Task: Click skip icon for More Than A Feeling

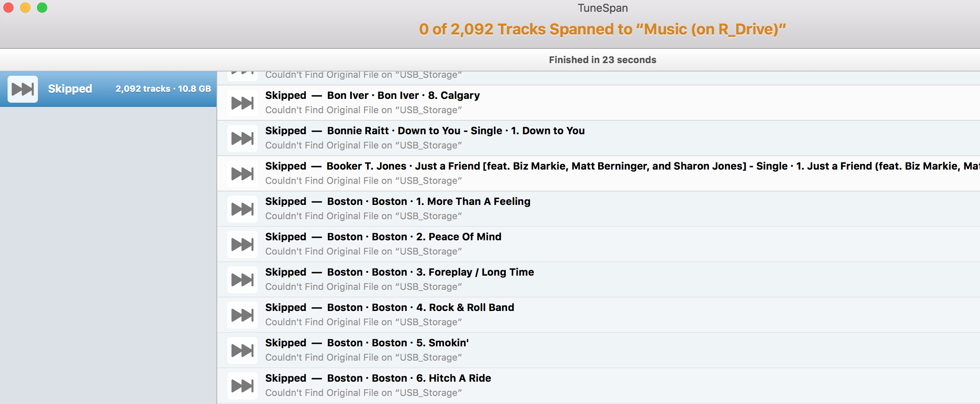Action: (x=242, y=209)
